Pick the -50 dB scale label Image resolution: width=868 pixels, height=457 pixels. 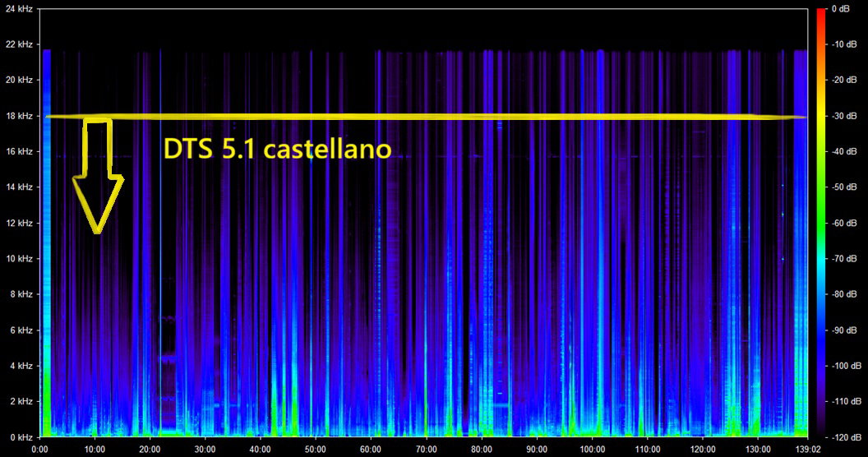pos(845,187)
